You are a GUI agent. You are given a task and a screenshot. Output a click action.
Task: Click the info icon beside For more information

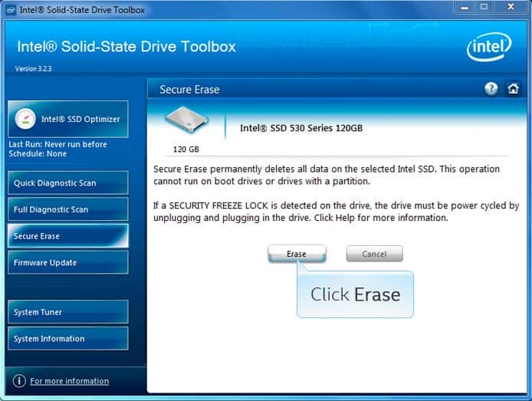19,381
